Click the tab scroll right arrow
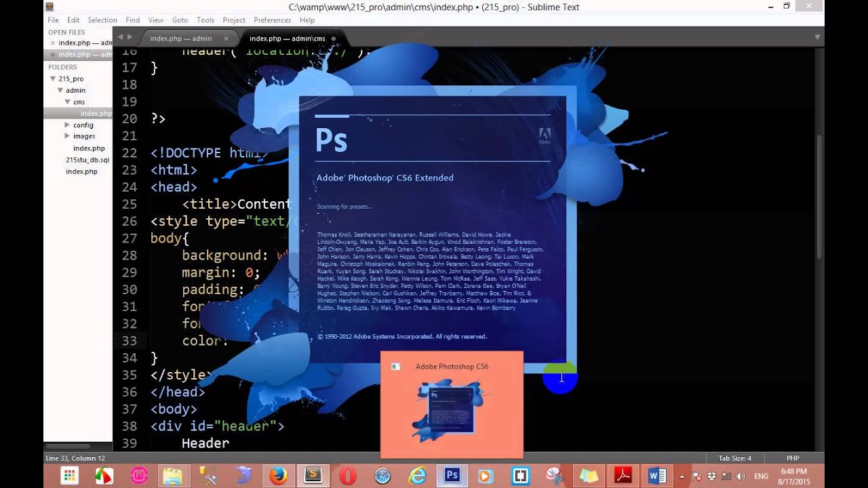This screenshot has width=868, height=488. [130, 37]
